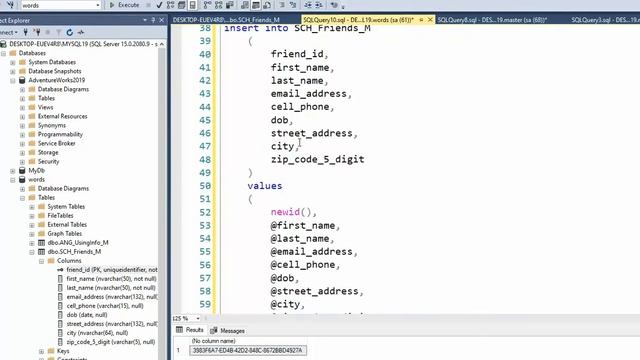Click the Cancel Executing Query icon

149,5
